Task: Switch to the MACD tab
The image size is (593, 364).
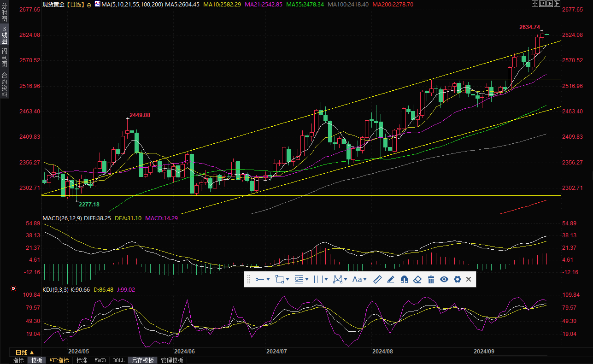Action: (x=100, y=360)
